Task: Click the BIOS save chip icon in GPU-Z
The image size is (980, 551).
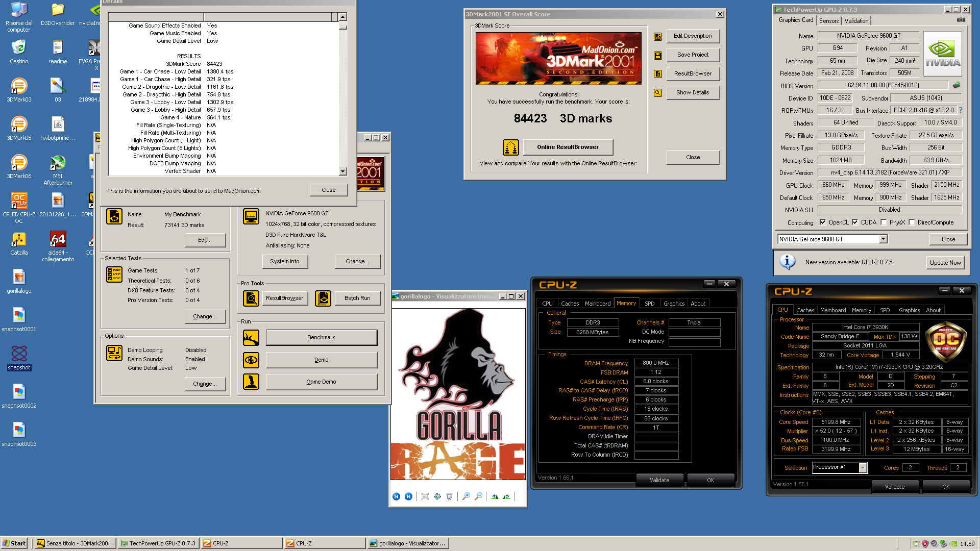Action: click(957, 85)
